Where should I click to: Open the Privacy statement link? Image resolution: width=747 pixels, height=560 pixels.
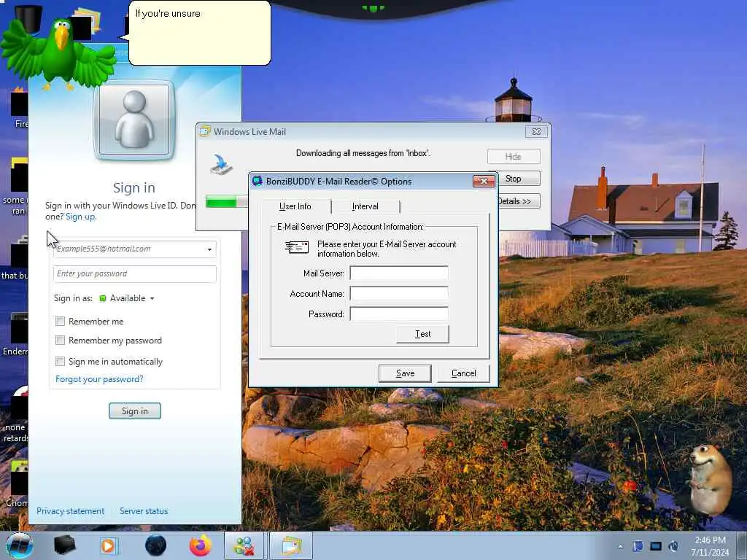point(71,511)
